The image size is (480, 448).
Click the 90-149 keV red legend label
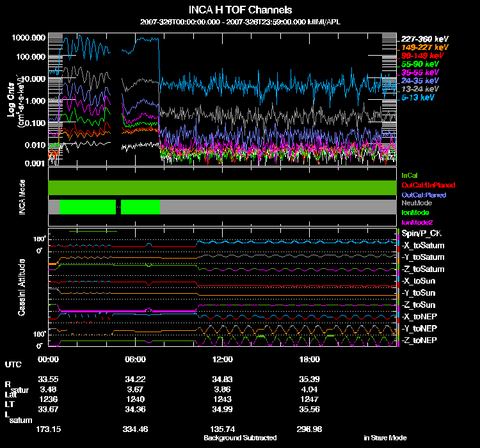422,56
